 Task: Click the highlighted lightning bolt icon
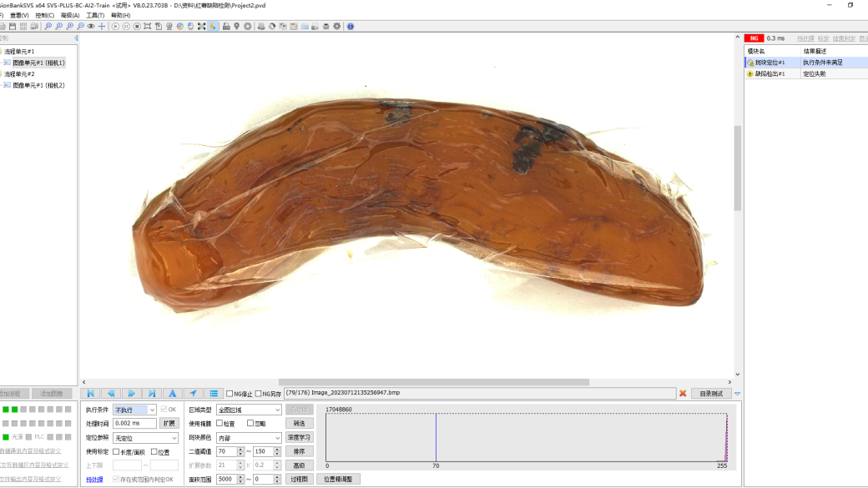tap(212, 26)
